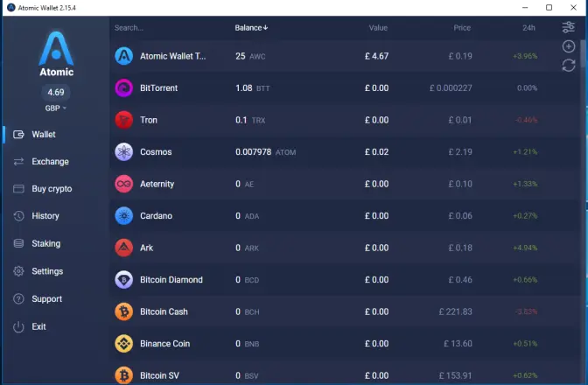Sort by Price column header
The image size is (588, 385).
(x=462, y=28)
